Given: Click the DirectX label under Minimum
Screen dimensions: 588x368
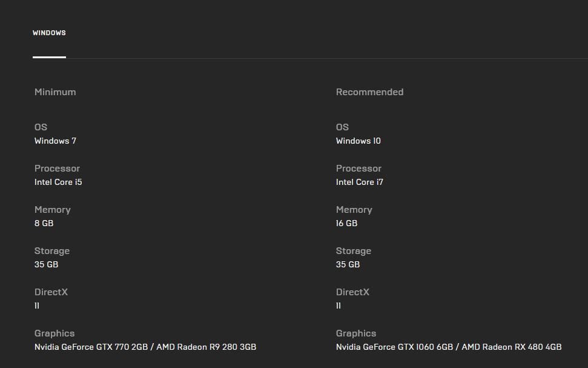Looking at the screenshot, I should click(51, 292).
